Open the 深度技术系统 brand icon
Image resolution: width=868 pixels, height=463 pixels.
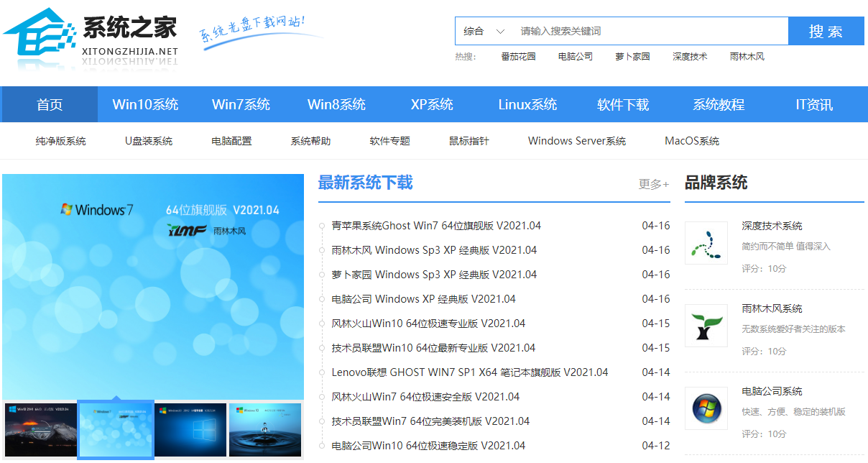coord(706,243)
